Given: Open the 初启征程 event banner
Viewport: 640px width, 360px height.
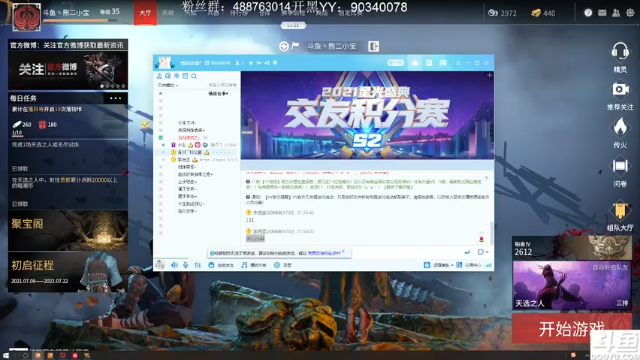Looking at the screenshot, I should pyautogui.click(x=68, y=271).
